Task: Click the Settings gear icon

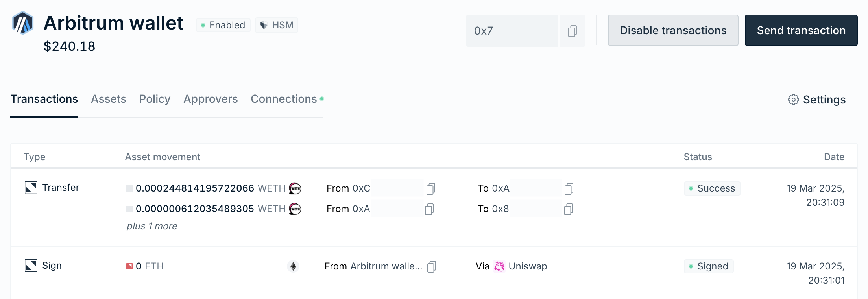Action: (793, 100)
